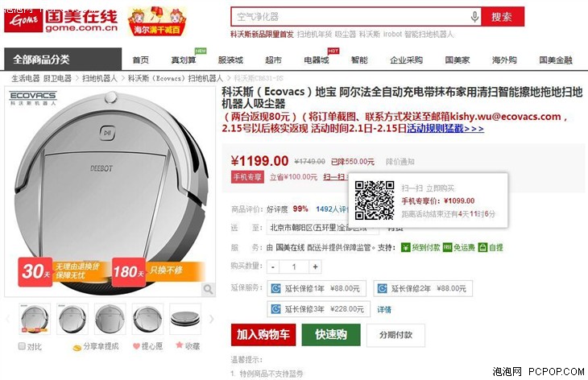Click the green 快速购 button

pyautogui.click(x=331, y=335)
